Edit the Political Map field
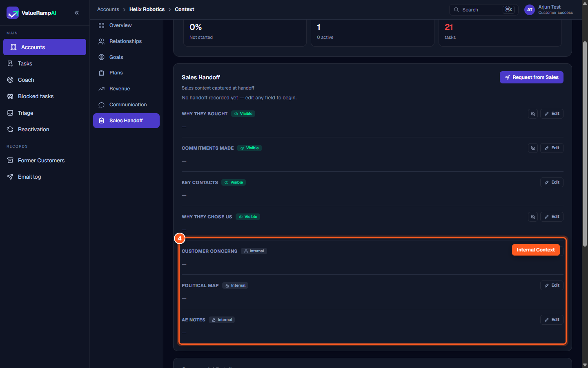Screen dimensions: 588x368 click(x=552, y=285)
